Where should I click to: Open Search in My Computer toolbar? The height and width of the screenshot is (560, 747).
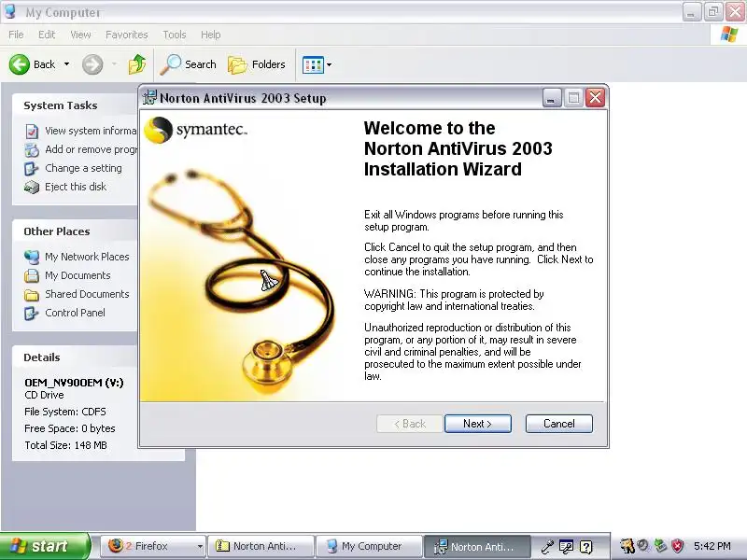pyautogui.click(x=189, y=64)
